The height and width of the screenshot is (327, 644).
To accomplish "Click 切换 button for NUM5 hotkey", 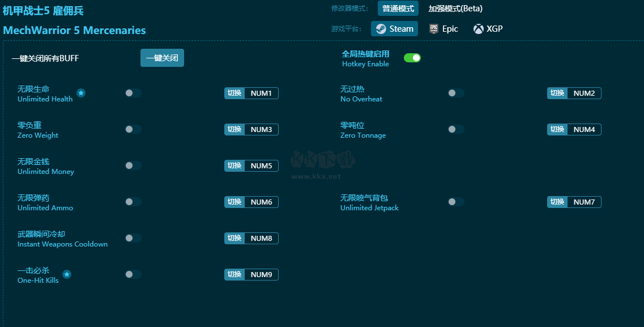I will 234,165.
